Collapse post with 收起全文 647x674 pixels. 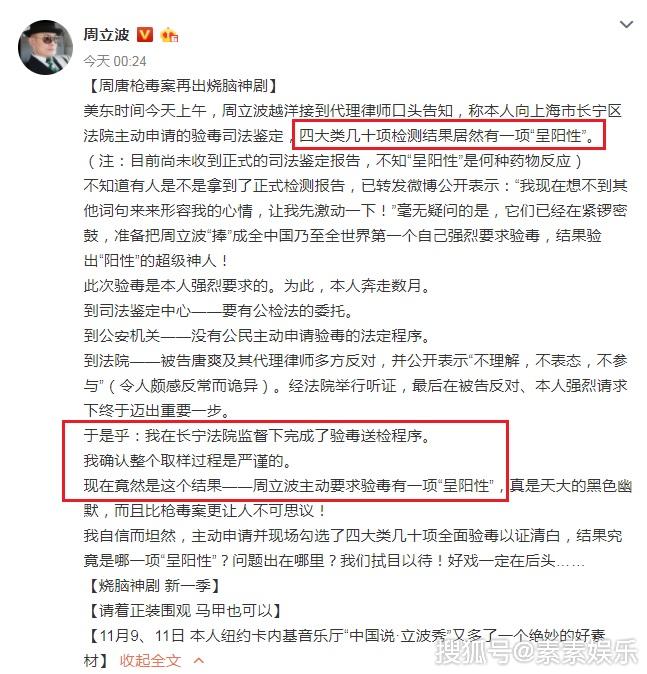coord(150,660)
